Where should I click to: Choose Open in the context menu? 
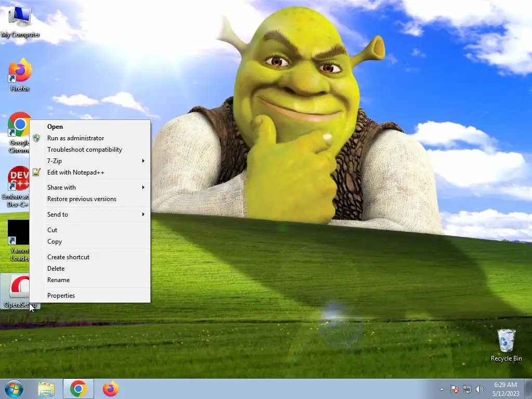[x=90, y=127]
